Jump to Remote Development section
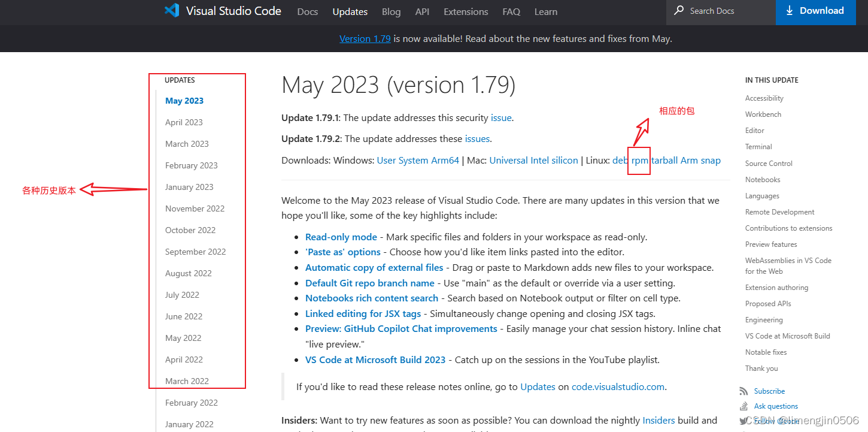The height and width of the screenshot is (432, 868). tap(780, 212)
